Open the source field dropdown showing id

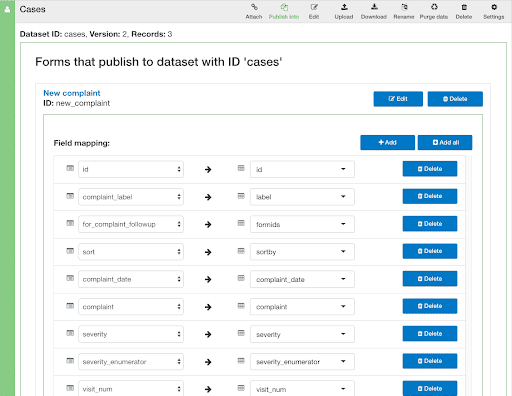pos(131,169)
